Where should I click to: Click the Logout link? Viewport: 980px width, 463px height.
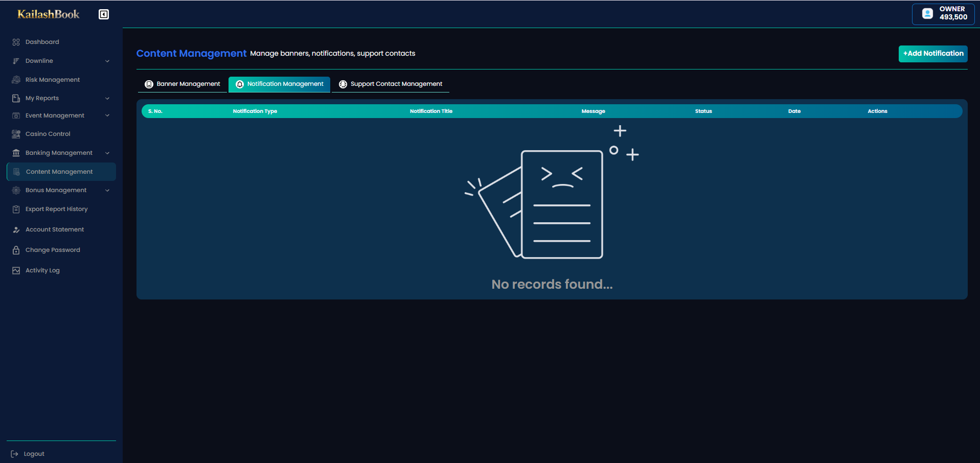(x=34, y=454)
